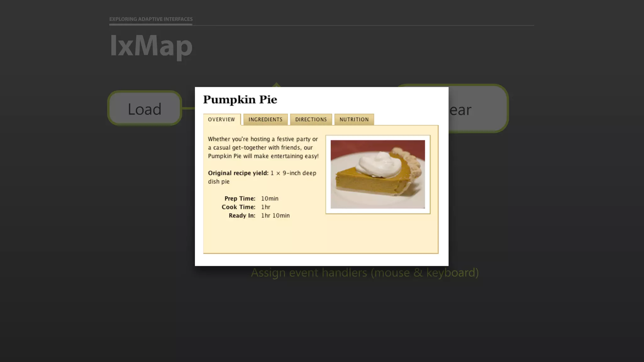The width and height of the screenshot is (644, 362).
Task: Click the 'Exploring Adaptive Interfaces' header label
Action: point(151,19)
